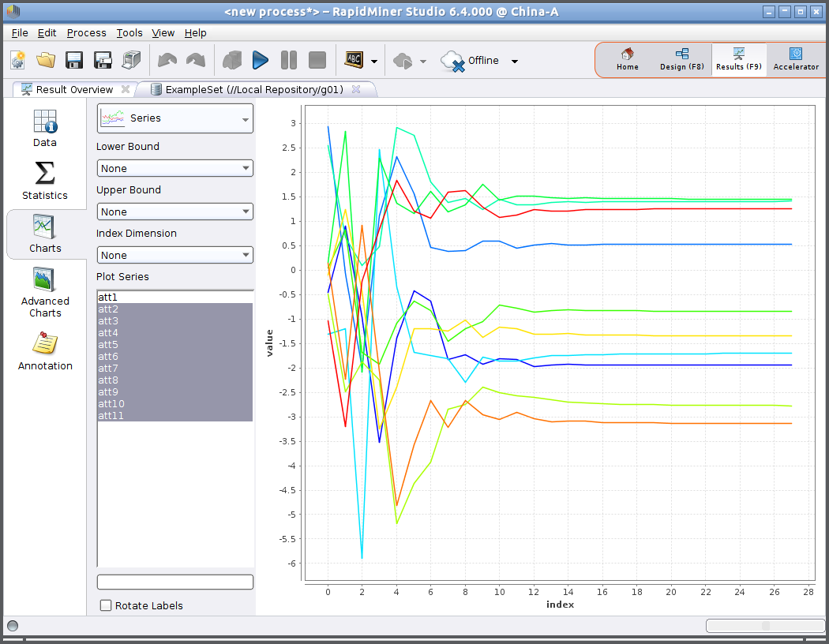
Task: Select att9 in Plot Series list
Action: point(175,392)
